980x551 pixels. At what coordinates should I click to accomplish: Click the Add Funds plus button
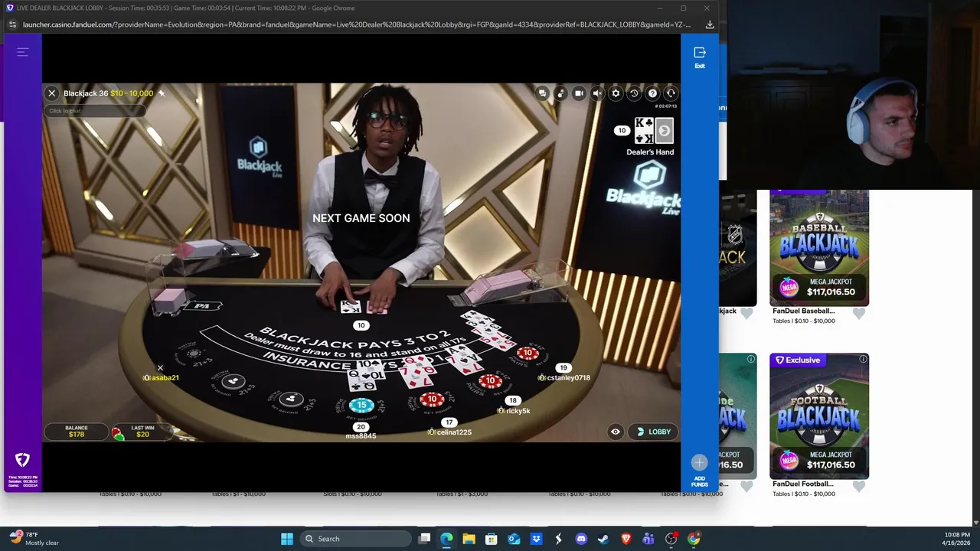[699, 462]
